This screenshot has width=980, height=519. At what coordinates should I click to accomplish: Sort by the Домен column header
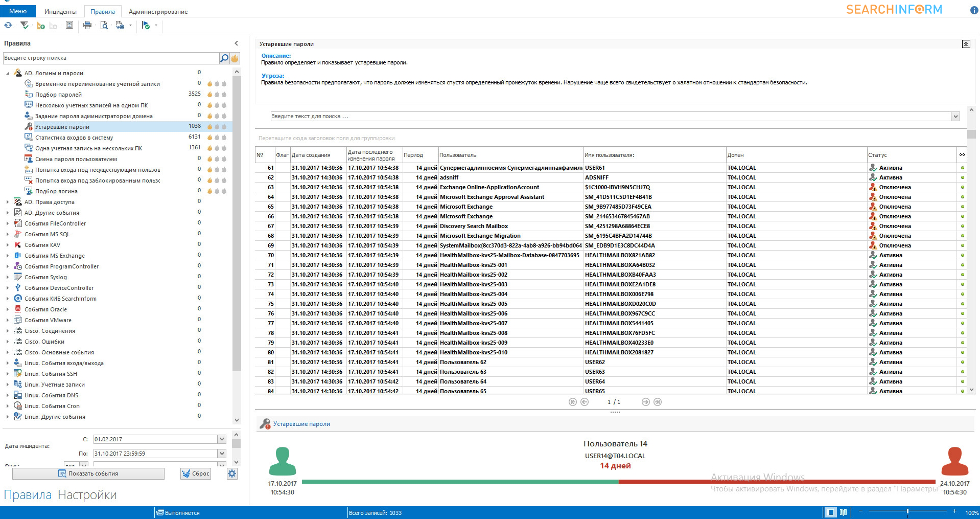[x=796, y=155]
